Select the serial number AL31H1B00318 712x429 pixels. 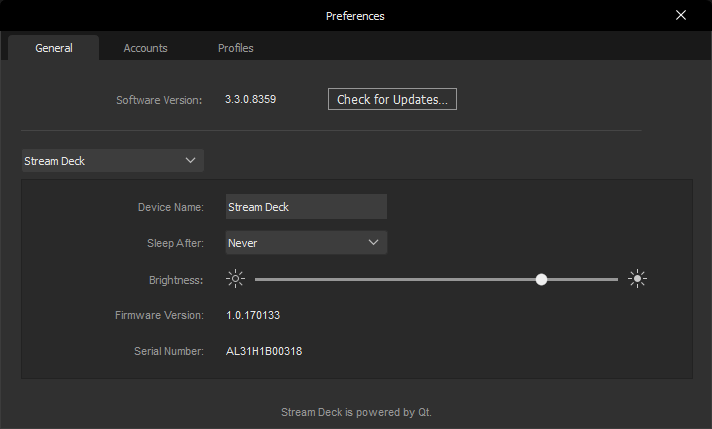click(x=264, y=352)
